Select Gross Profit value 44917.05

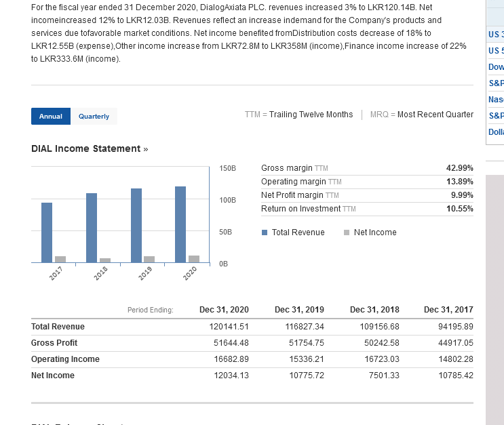coord(456,343)
